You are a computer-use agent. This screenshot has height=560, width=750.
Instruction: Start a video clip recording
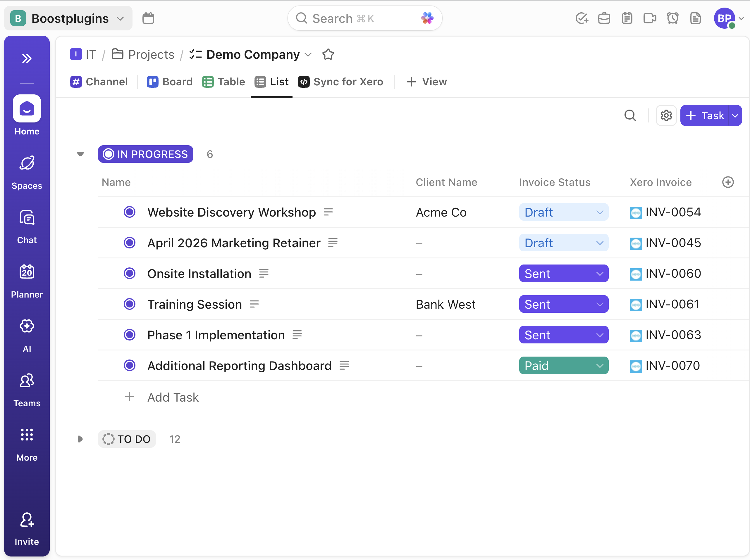649,18
